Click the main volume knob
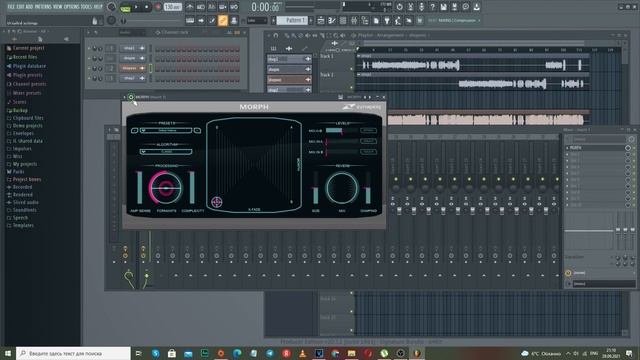Viewport: 640px width, 360px height. tap(111, 7)
